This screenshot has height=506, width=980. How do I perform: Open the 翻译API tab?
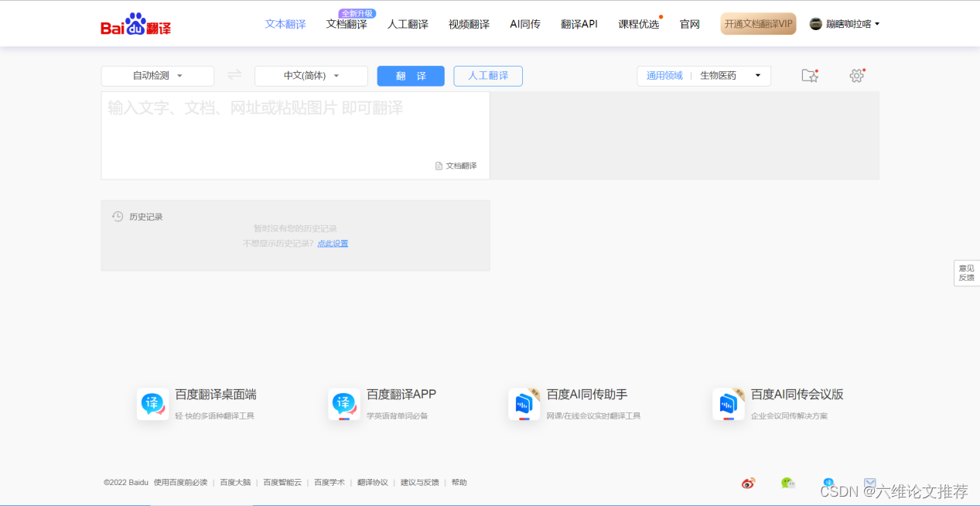579,24
